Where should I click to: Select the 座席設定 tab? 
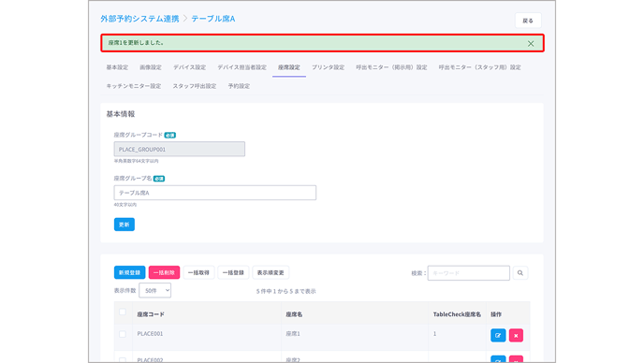288,67
